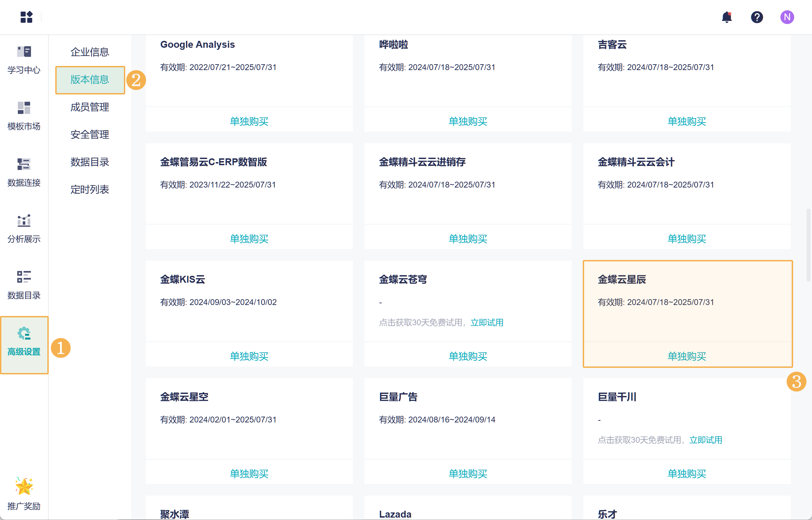Go to the 成员管理 menu item
The height and width of the screenshot is (520, 812).
(x=90, y=107)
